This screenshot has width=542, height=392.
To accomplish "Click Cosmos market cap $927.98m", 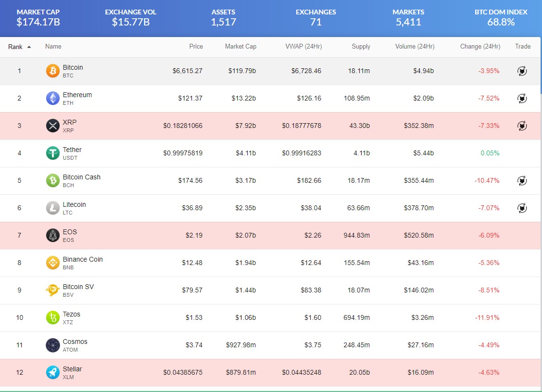I will (x=241, y=345).
